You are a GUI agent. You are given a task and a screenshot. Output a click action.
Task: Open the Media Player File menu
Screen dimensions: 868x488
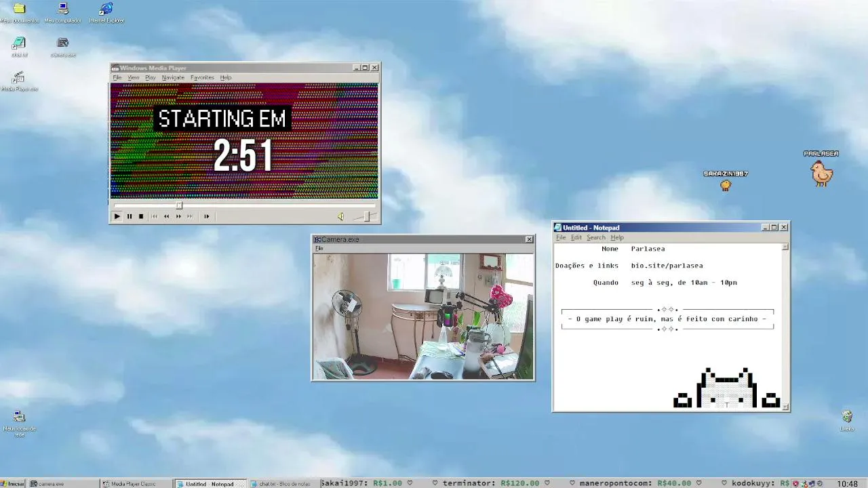[x=117, y=77]
